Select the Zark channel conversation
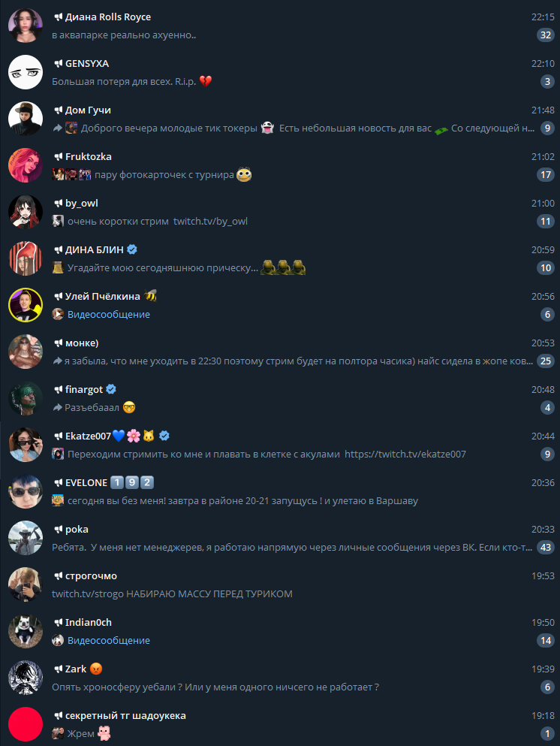Image resolution: width=560 pixels, height=746 pixels. [x=280, y=678]
